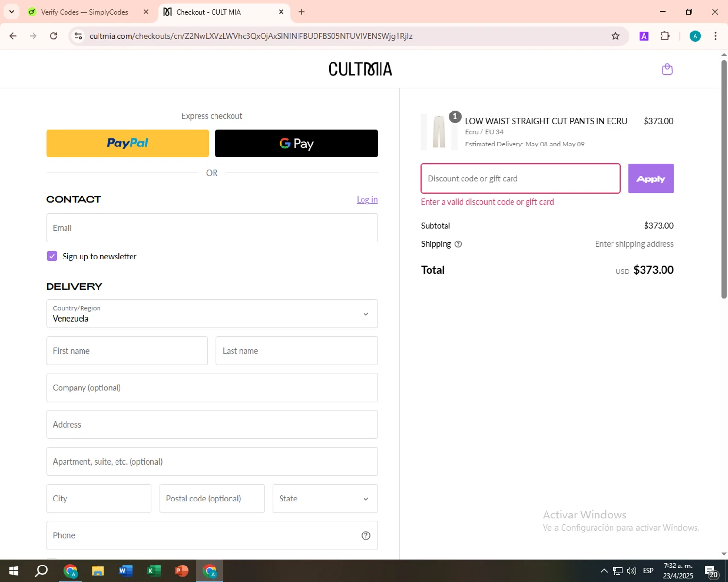Open the purple A extension icon
Screen dimensions: 728x582
[644, 36]
